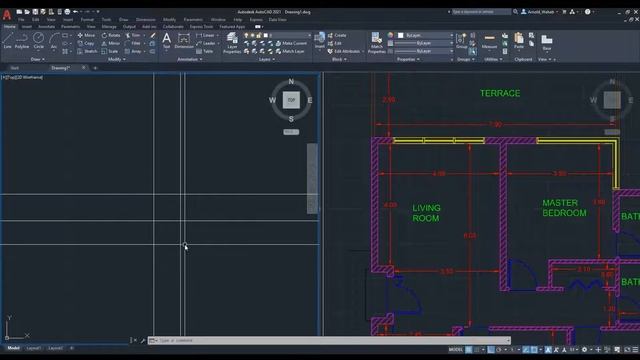
Task: Click the Erase tool icon
Action: point(153,36)
